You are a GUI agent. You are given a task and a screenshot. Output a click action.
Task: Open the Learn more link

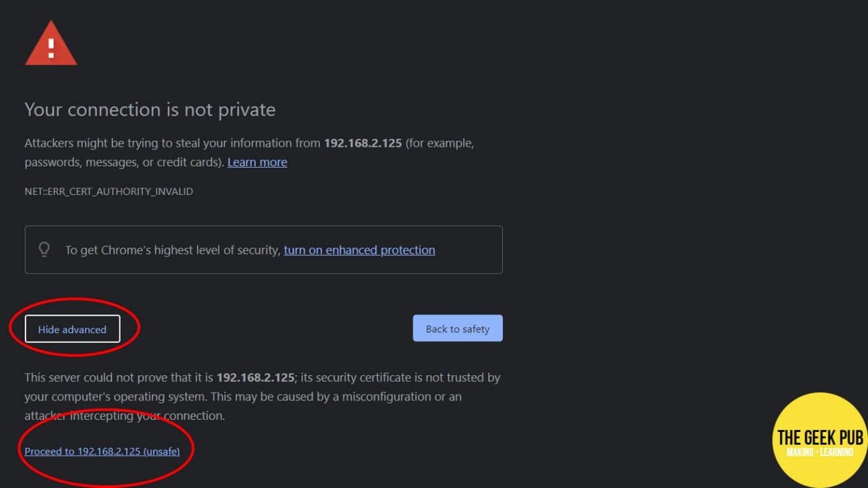[256, 162]
